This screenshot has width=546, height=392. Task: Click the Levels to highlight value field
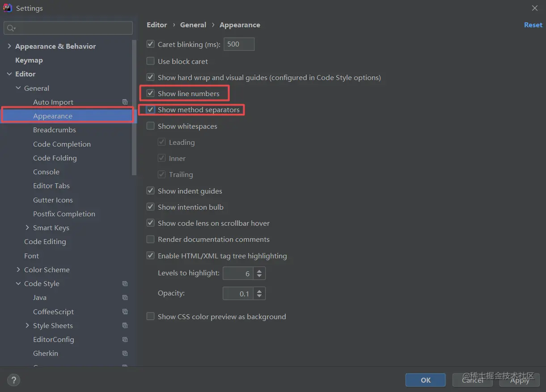[x=238, y=273]
